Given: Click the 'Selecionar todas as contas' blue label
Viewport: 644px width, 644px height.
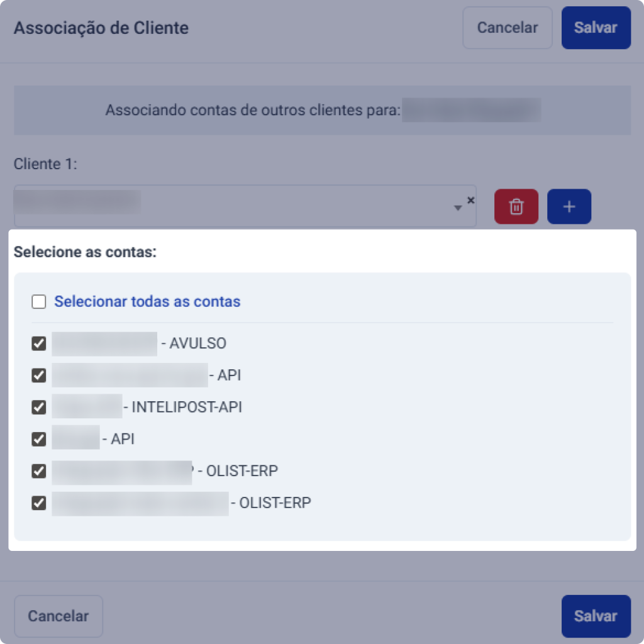Looking at the screenshot, I should 147,301.
